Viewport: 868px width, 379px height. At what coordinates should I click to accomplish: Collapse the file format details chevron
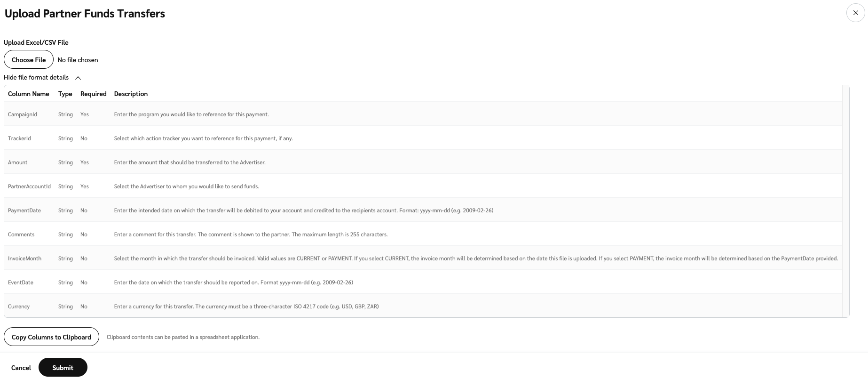(x=78, y=78)
